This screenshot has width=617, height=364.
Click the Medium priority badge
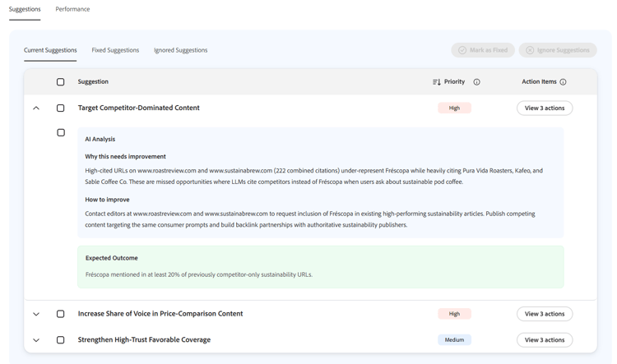click(x=454, y=340)
